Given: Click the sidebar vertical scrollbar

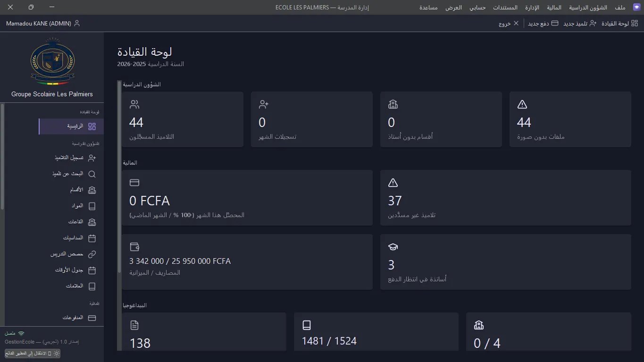Looking at the screenshot, I should tap(2, 157).
